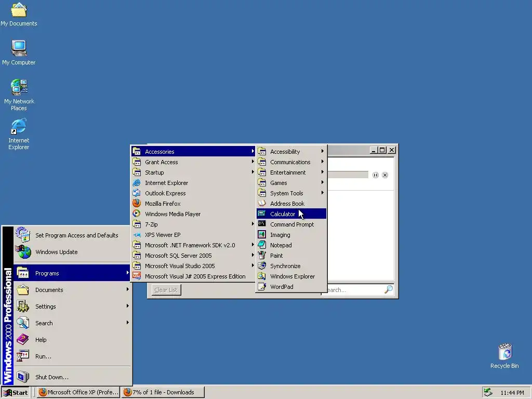This screenshot has width=532, height=399.
Task: Select My Network Places desktop icon
Action: [19, 95]
